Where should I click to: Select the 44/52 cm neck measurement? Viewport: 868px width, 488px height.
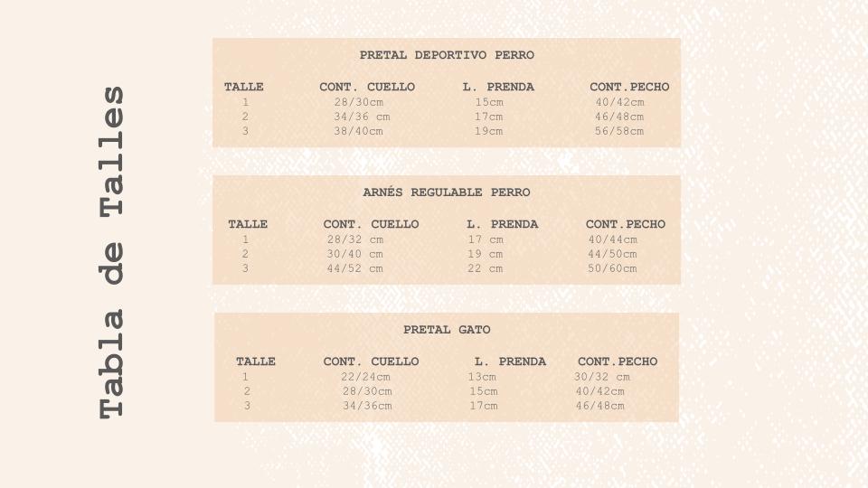[x=354, y=268]
